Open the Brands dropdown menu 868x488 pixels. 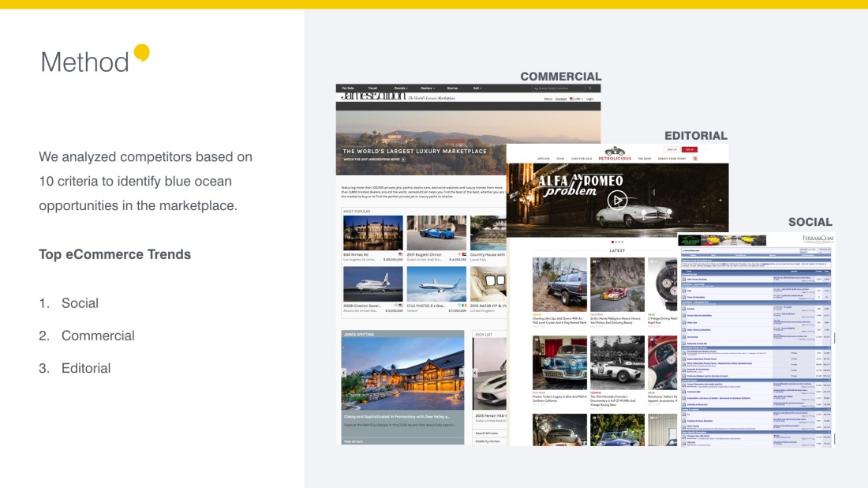[401, 88]
